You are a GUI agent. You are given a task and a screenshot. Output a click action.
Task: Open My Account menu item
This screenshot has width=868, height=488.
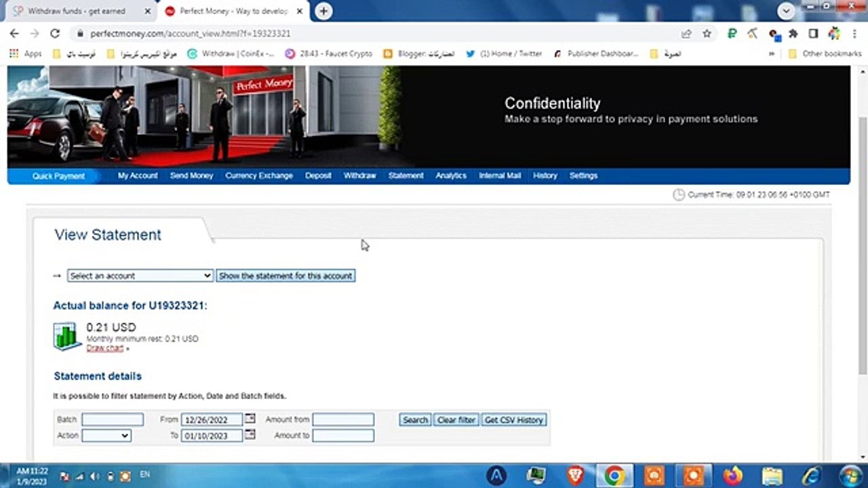pyautogui.click(x=138, y=176)
